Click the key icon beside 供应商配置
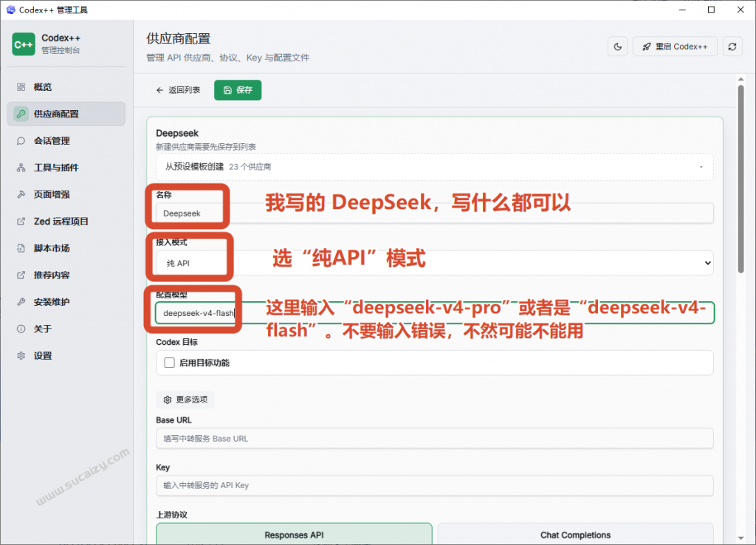 (x=21, y=114)
